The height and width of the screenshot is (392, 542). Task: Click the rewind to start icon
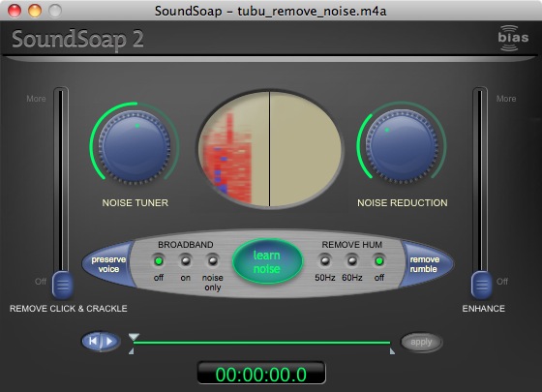point(93,342)
